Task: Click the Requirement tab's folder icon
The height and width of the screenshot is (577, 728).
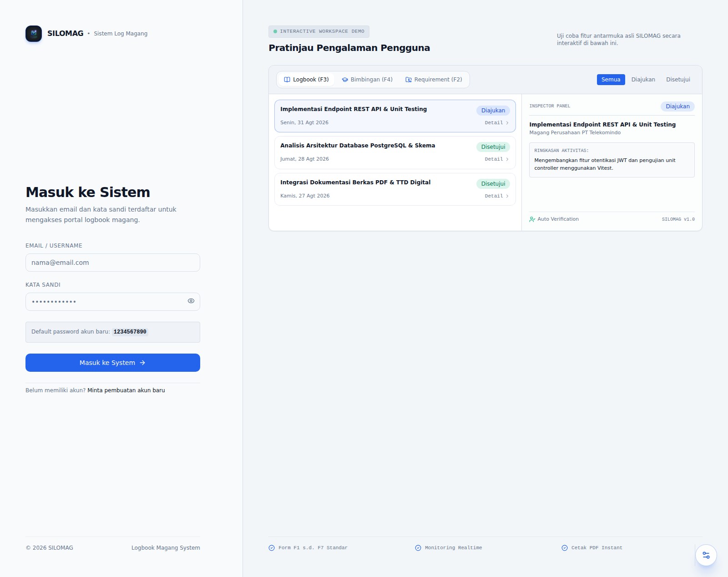Action: tap(409, 80)
